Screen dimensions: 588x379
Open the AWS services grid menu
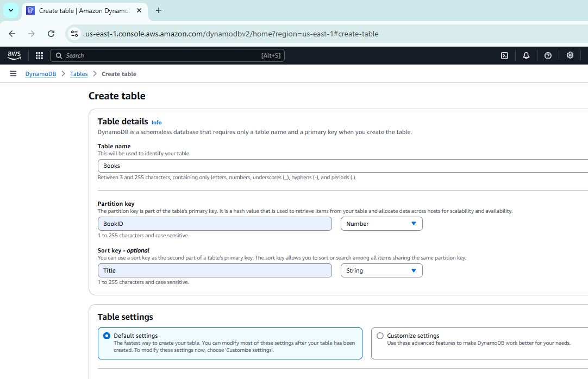tap(39, 55)
